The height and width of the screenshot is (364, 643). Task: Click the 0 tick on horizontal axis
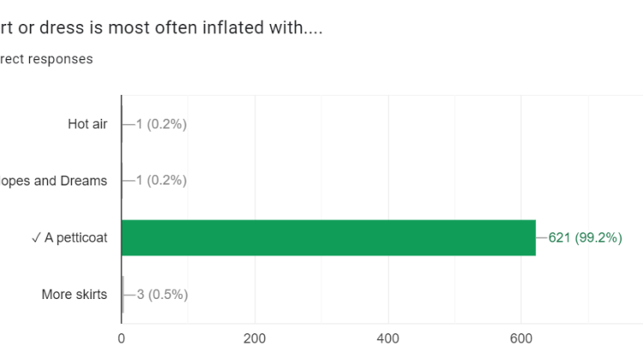(122, 337)
